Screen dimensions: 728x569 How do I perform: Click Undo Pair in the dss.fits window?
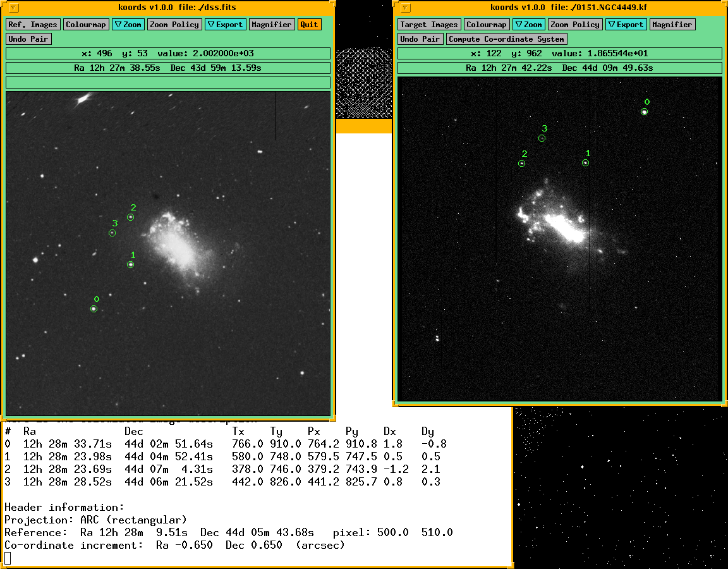28,39
